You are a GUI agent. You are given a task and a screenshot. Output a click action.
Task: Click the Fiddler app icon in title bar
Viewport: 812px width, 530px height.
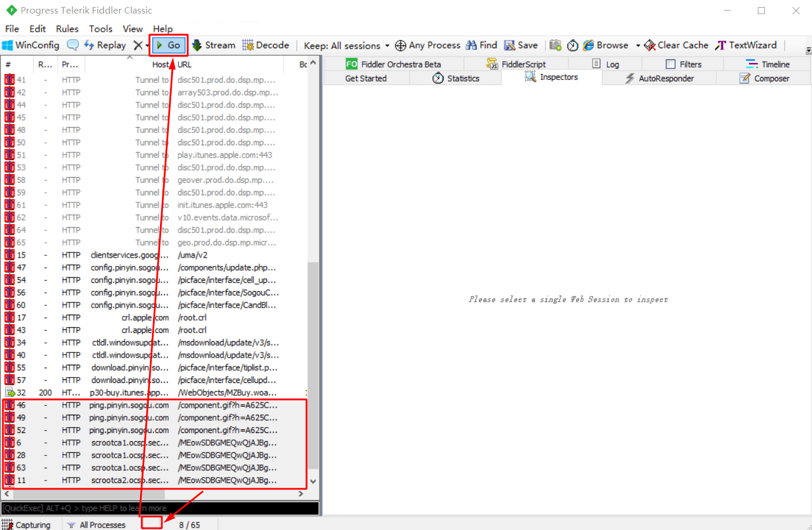click(x=11, y=10)
